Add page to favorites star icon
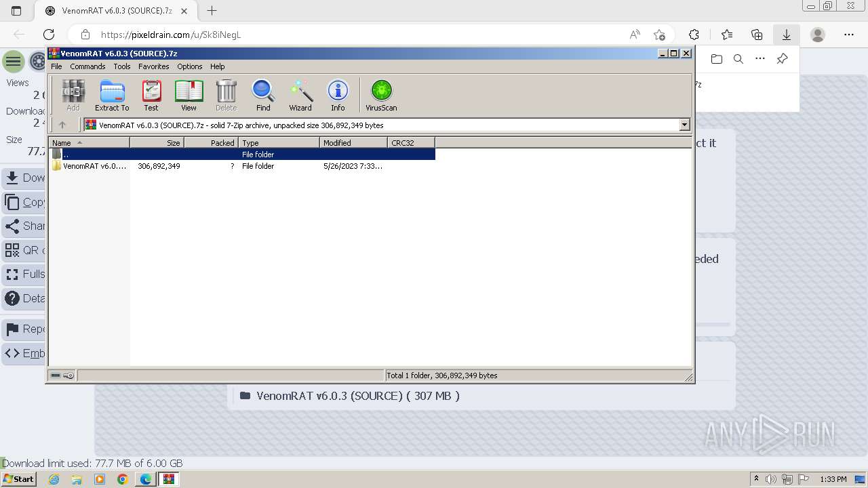The width and height of the screenshot is (868, 488). click(x=659, y=35)
